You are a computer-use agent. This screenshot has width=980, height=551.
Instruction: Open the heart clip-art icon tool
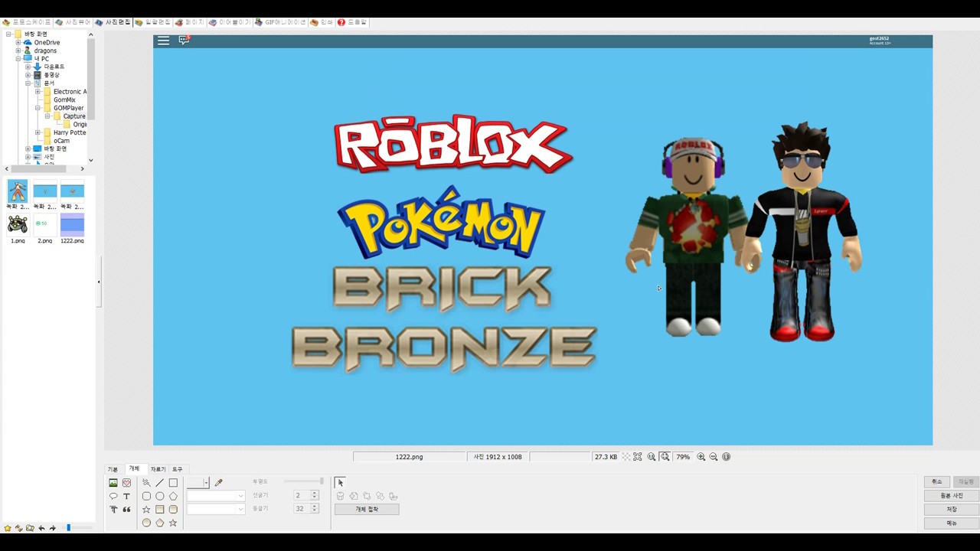pos(126,483)
